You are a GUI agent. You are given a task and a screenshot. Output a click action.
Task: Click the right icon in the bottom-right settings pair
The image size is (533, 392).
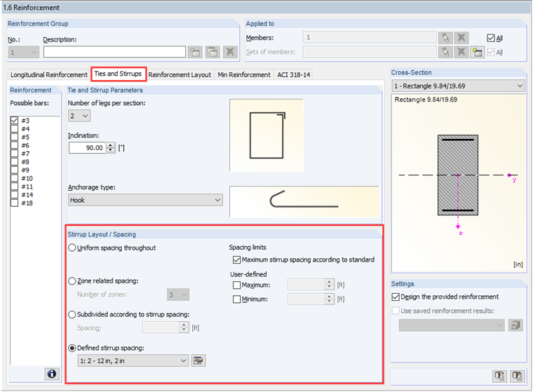pyautogui.click(x=518, y=376)
